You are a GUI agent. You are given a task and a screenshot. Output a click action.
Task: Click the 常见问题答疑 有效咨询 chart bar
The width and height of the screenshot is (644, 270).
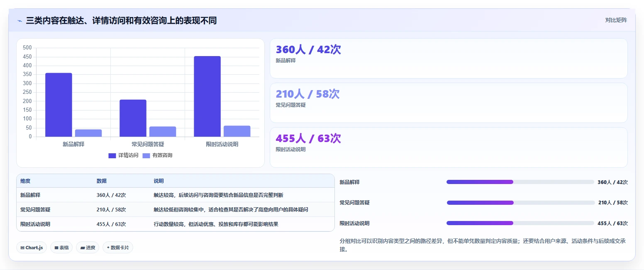click(x=163, y=132)
